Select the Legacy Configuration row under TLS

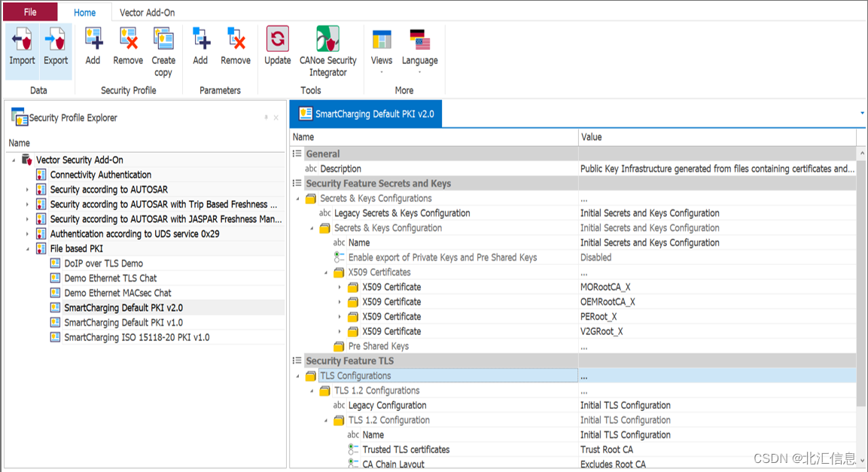point(573,405)
